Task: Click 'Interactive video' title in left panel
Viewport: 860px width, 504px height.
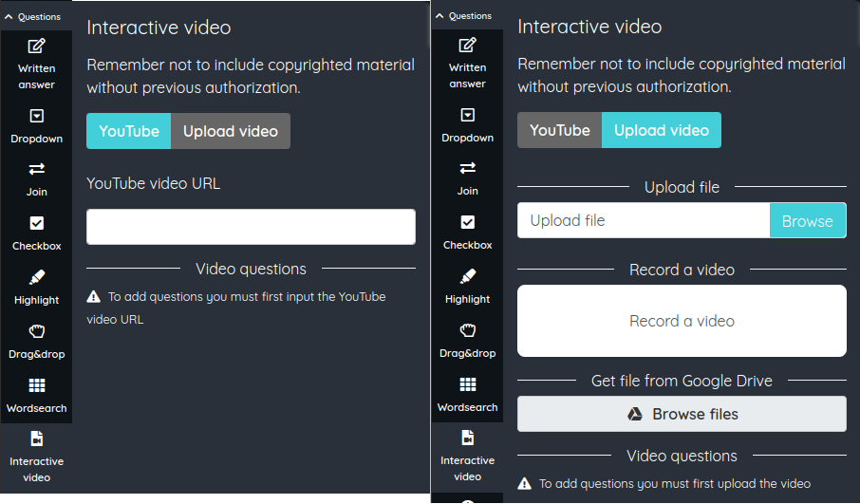Action: pyautogui.click(x=159, y=28)
